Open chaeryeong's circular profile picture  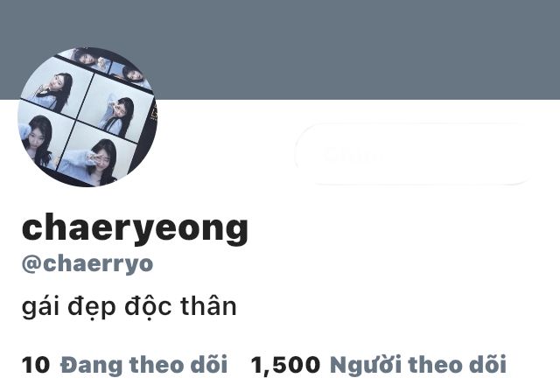coord(87,116)
